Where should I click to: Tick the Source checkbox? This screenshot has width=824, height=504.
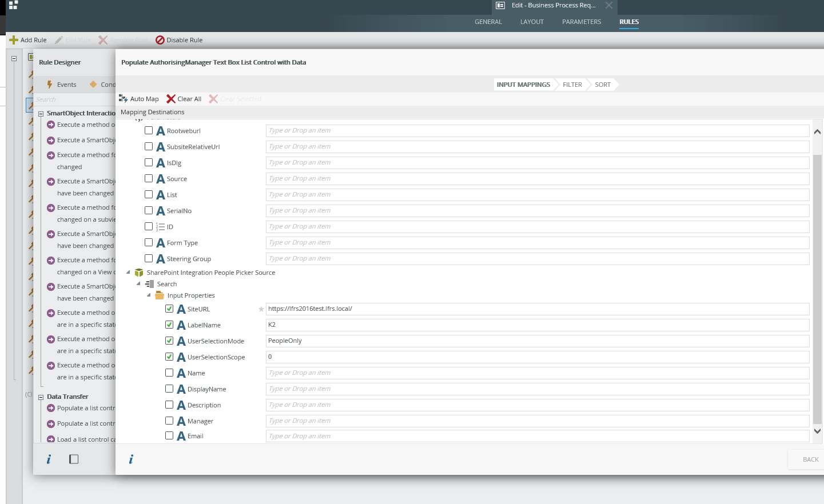149,178
